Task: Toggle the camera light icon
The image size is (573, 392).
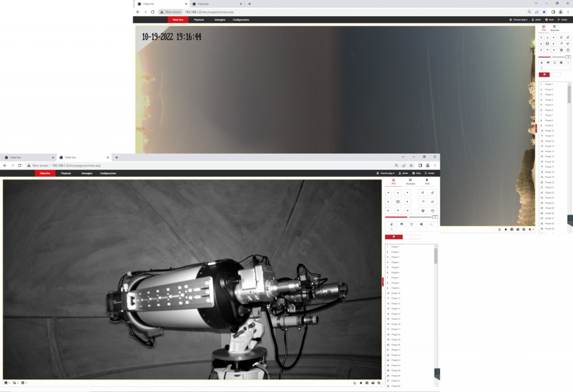Action: pyautogui.click(x=391, y=224)
